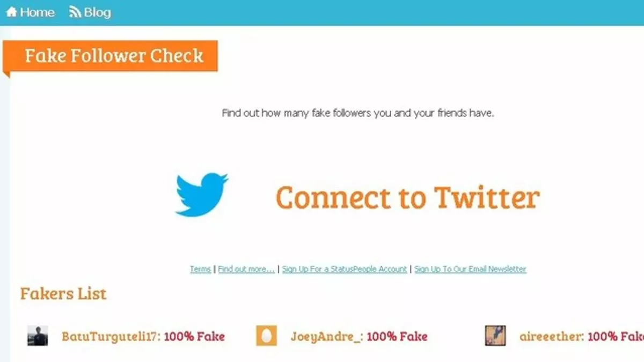This screenshot has height=362, width=644.
Task: Open BatuTurguteli17's profile avatar
Action: (38, 336)
